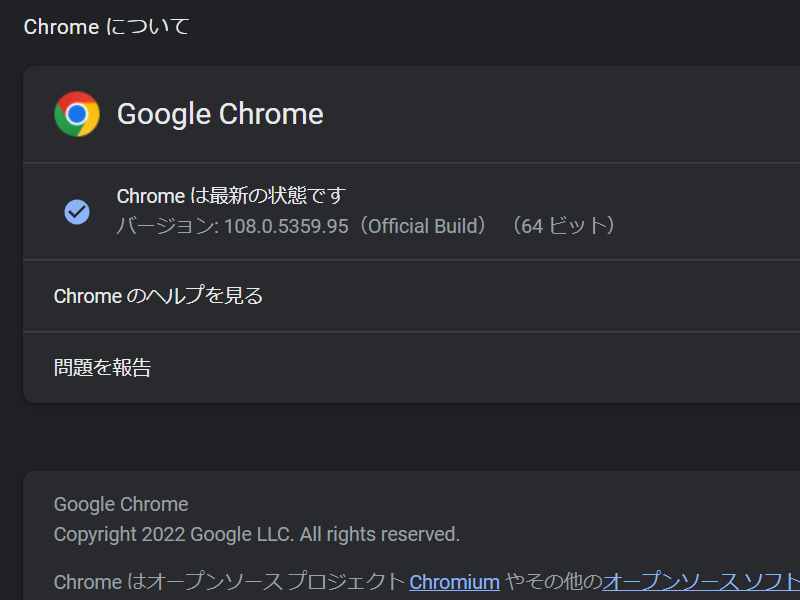800x600 pixels.
Task: Click the footer Google Chrome product name
Action: [121, 504]
